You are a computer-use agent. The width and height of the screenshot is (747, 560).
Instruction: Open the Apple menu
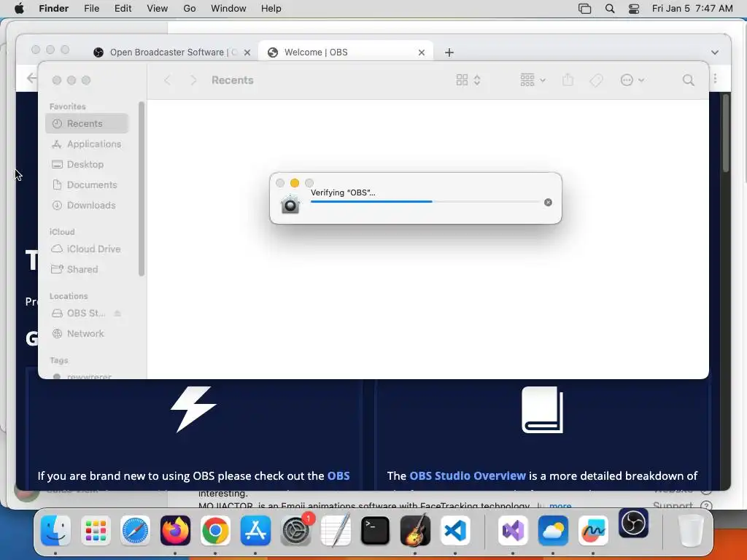click(x=19, y=9)
